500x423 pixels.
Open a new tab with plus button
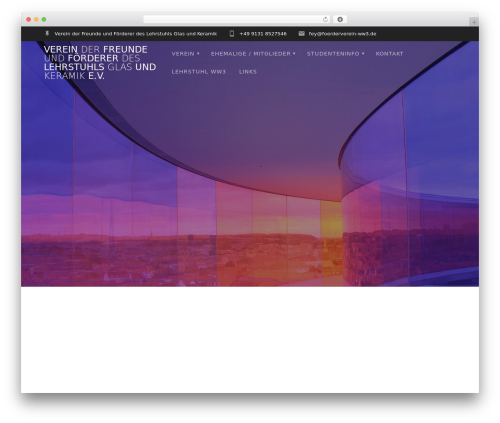(x=474, y=22)
